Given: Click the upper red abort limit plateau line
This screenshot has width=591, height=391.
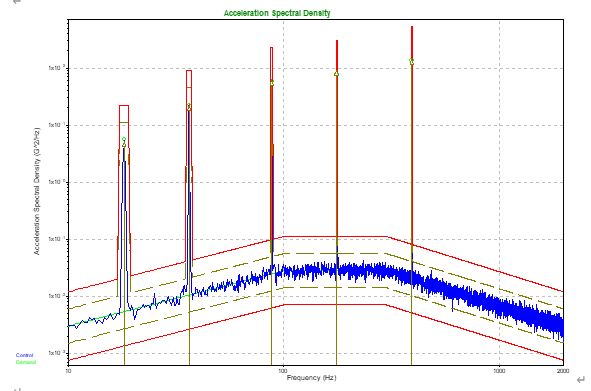Looking at the screenshot, I should click(x=335, y=237).
